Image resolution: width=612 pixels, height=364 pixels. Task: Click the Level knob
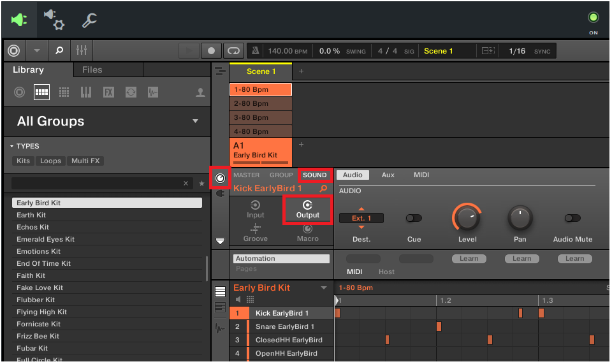pyautogui.click(x=467, y=218)
